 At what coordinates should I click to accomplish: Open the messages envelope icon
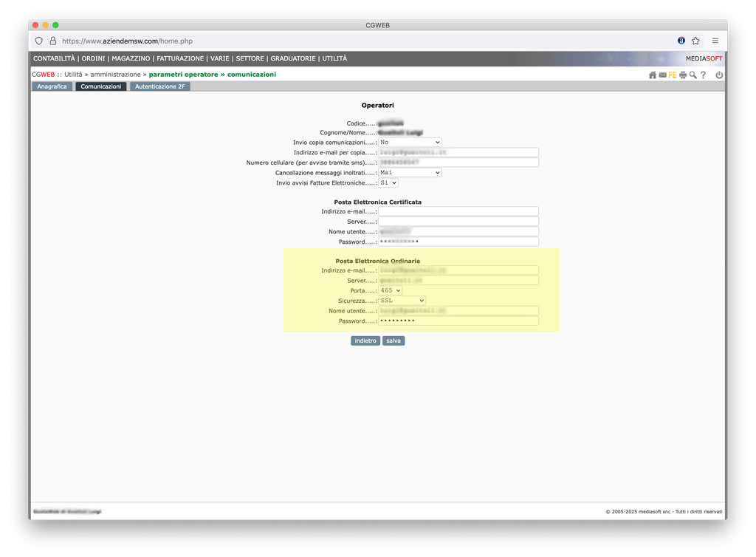(x=662, y=75)
